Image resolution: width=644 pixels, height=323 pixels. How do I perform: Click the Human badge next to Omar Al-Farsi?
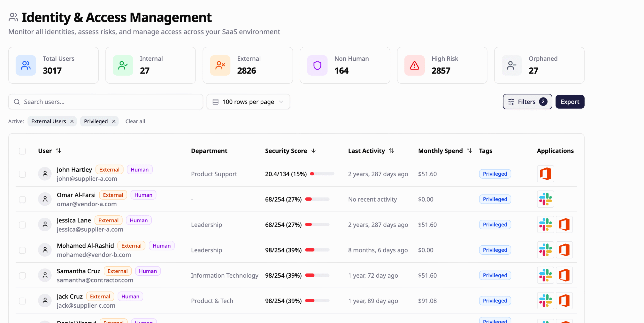pos(143,195)
